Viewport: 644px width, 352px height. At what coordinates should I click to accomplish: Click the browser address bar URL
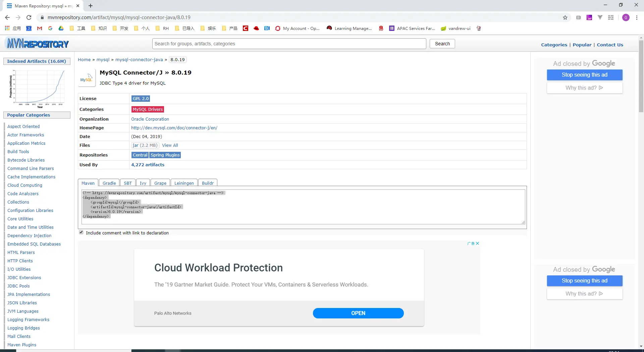[119, 17]
